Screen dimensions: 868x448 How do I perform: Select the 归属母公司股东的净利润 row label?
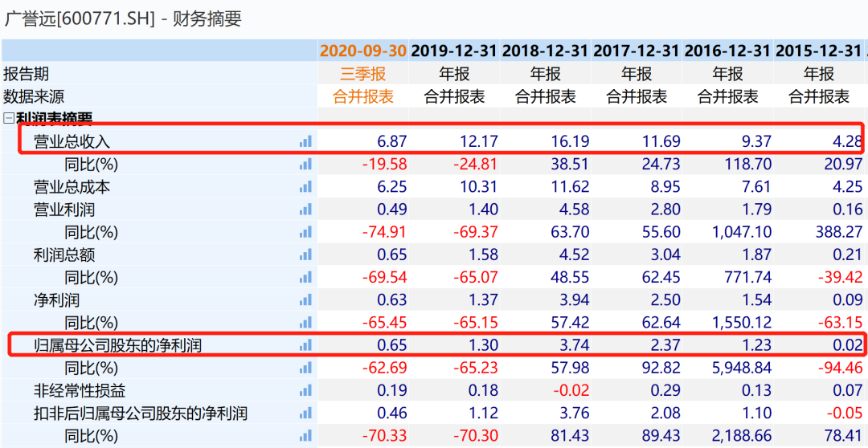117,346
